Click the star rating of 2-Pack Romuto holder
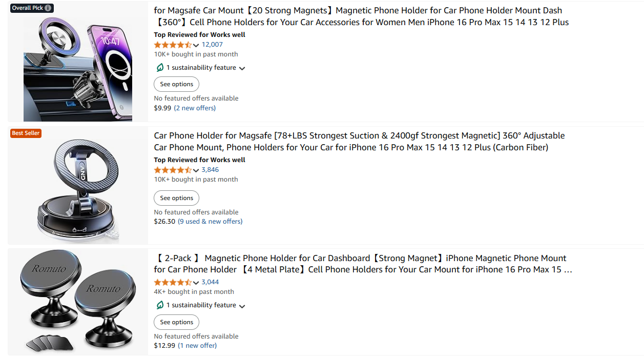Image resolution: width=644 pixels, height=356 pixels. (173, 282)
